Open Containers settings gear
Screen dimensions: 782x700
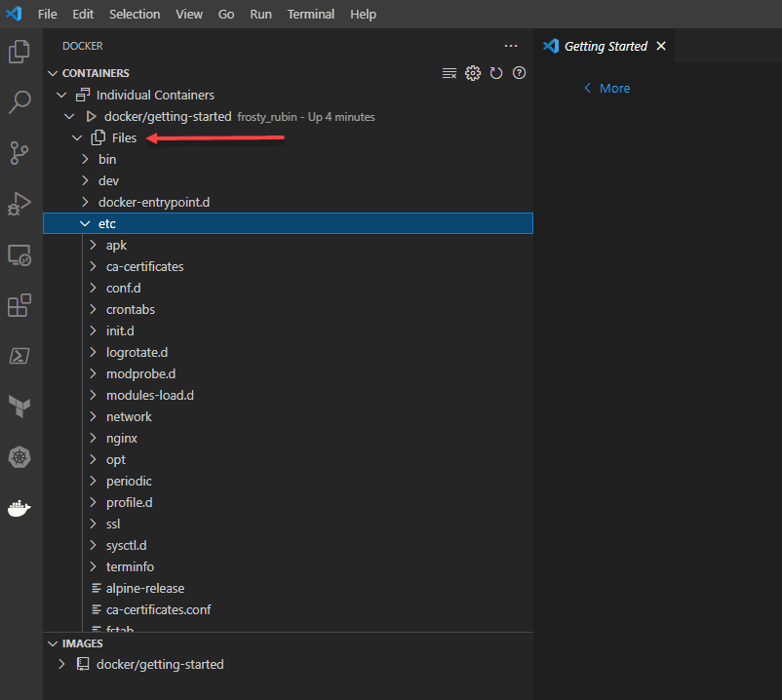click(473, 73)
